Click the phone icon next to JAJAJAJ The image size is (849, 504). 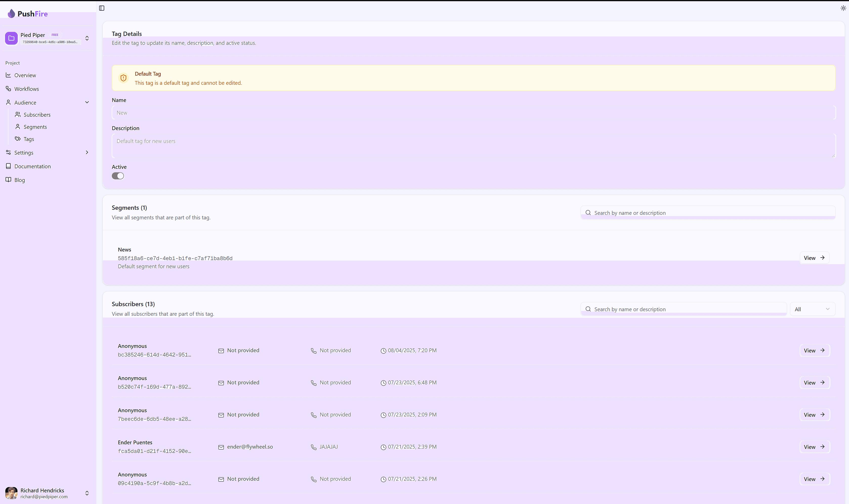tap(313, 447)
